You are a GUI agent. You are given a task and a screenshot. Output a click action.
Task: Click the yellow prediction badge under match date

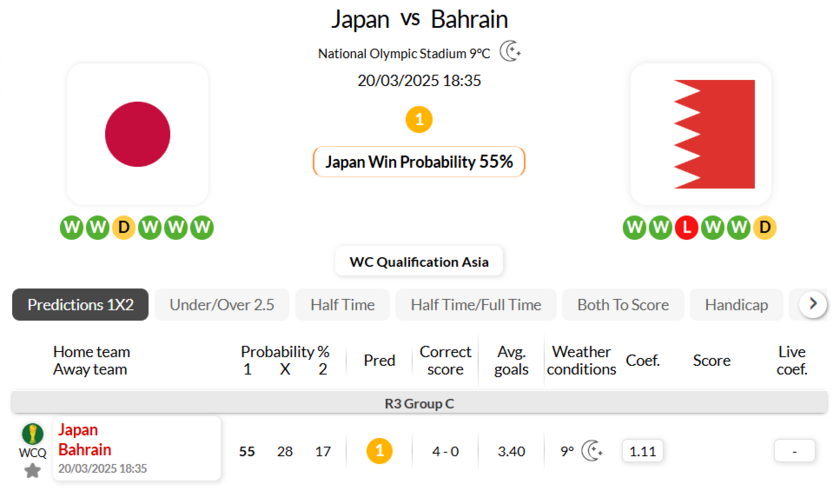(419, 120)
